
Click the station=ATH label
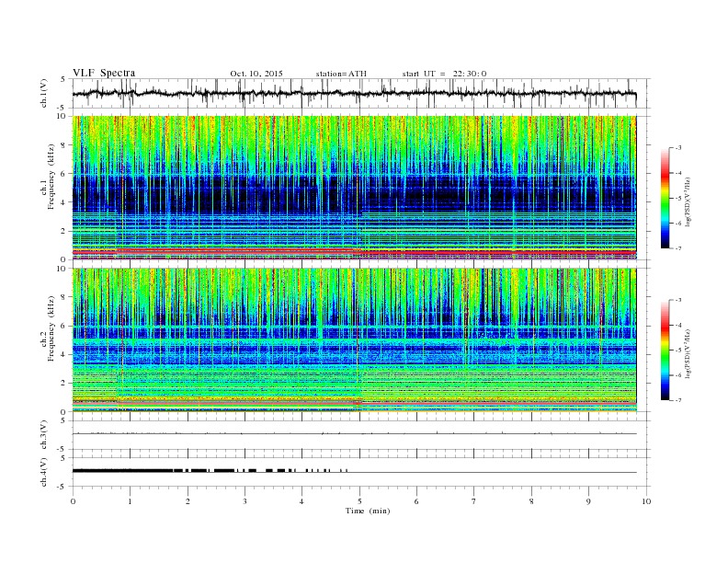coord(341,74)
